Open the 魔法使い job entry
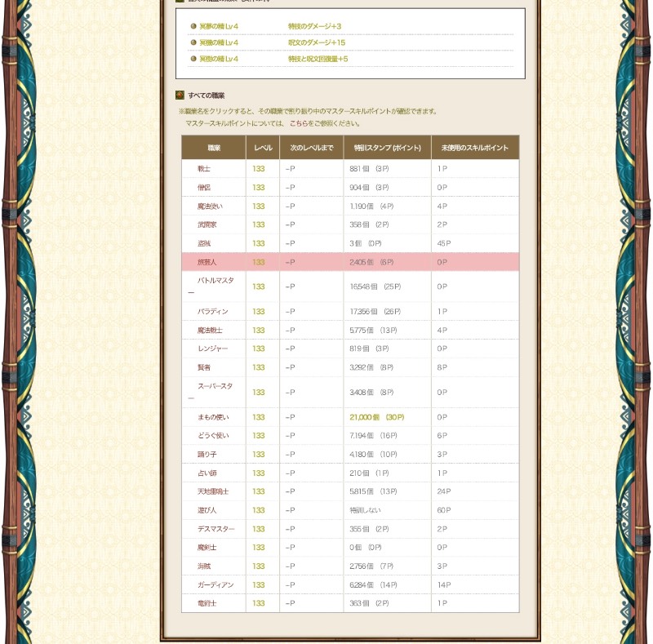Image resolution: width=653 pixels, height=644 pixels. pos(210,207)
